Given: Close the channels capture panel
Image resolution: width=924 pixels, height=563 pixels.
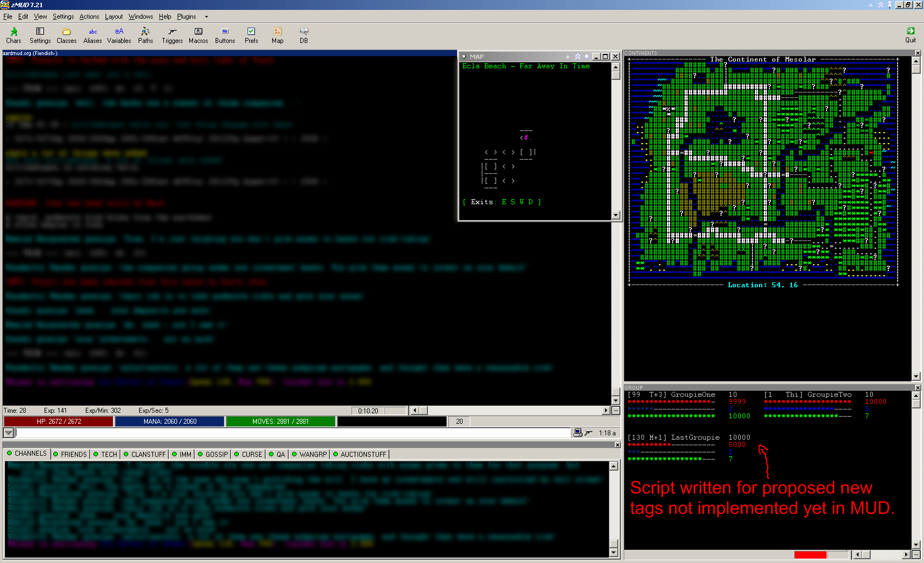Looking at the screenshot, I should coord(617,445).
